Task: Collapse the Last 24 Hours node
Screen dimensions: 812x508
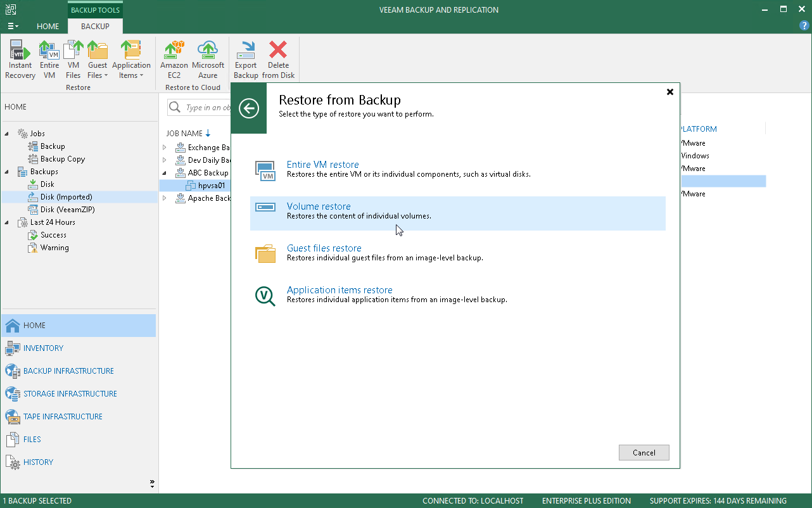Action: (x=8, y=222)
